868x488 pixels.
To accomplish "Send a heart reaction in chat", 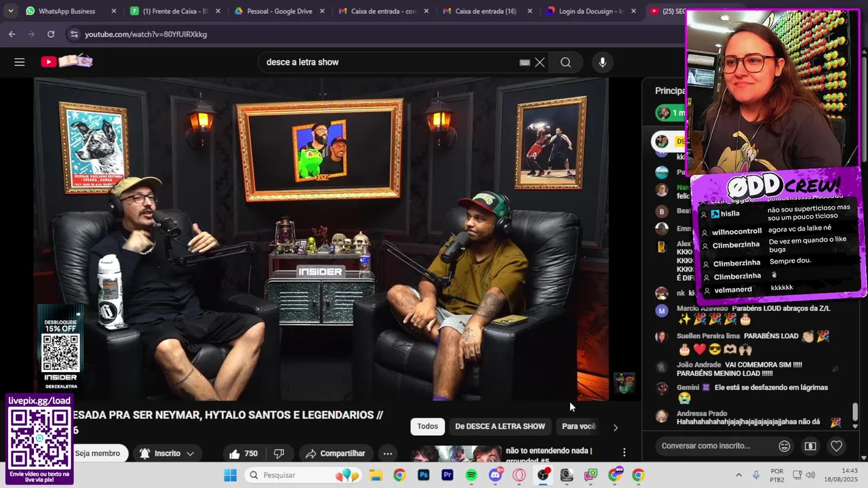I will [x=837, y=446].
